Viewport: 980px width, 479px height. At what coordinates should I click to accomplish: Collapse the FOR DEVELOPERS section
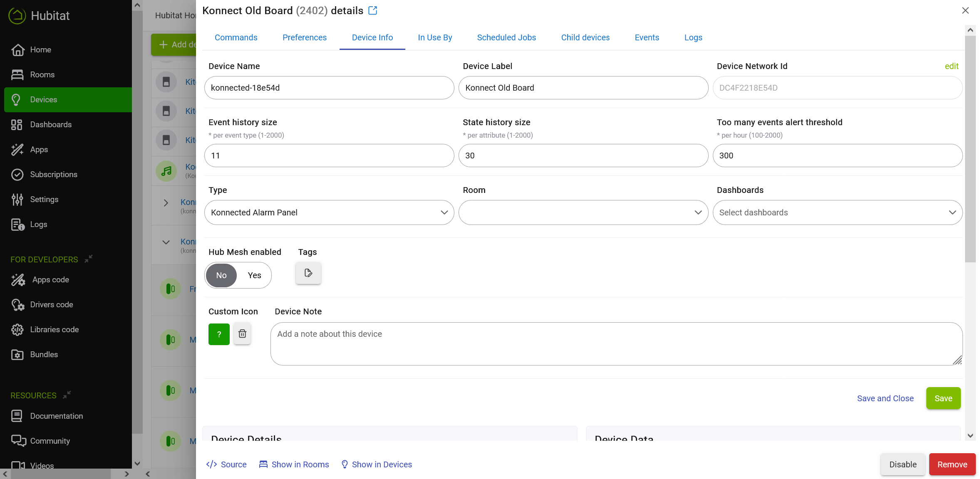[89, 259]
